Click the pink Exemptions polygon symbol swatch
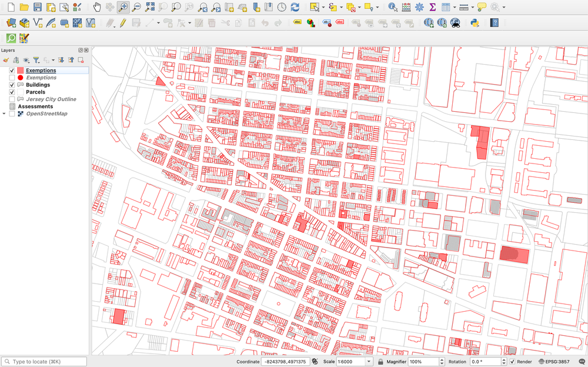The width and height of the screenshot is (588, 367). click(20, 71)
